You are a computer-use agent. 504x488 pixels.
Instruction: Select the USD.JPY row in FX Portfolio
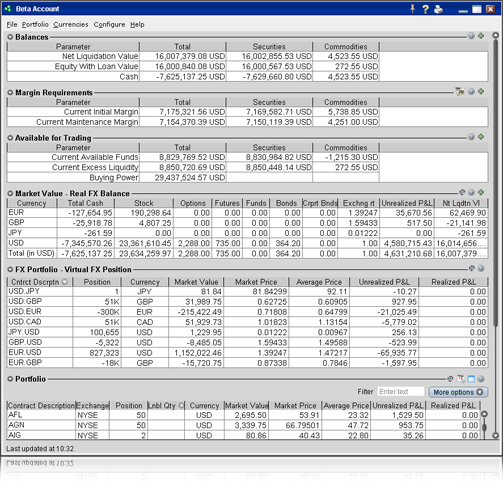[x=247, y=292]
